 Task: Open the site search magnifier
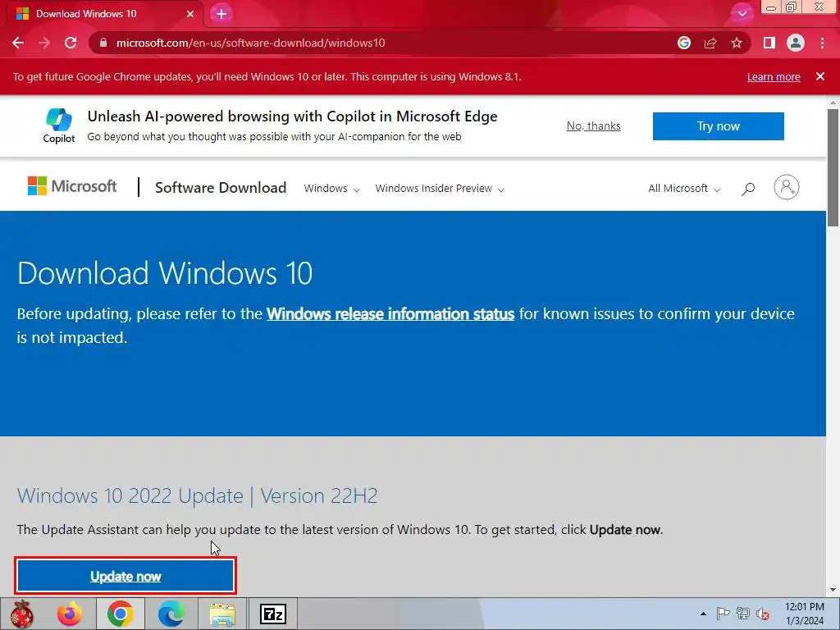click(748, 189)
